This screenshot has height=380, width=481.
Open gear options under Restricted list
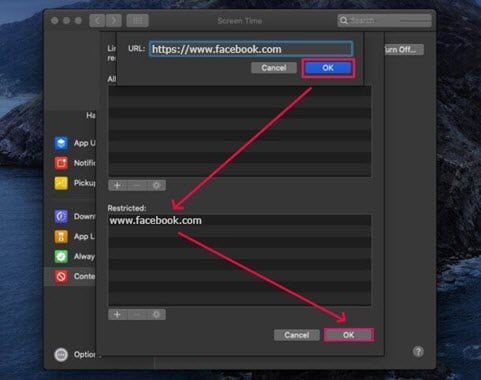[x=156, y=314]
